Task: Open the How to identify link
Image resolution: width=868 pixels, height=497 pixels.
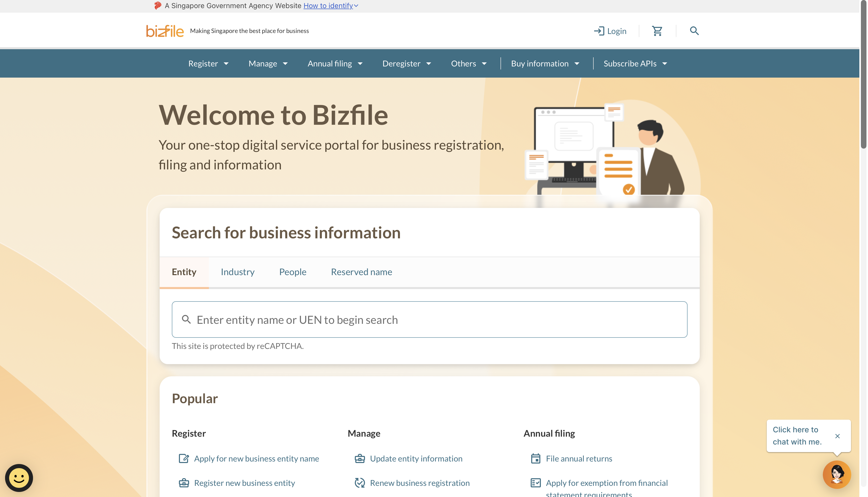Action: 328,6
